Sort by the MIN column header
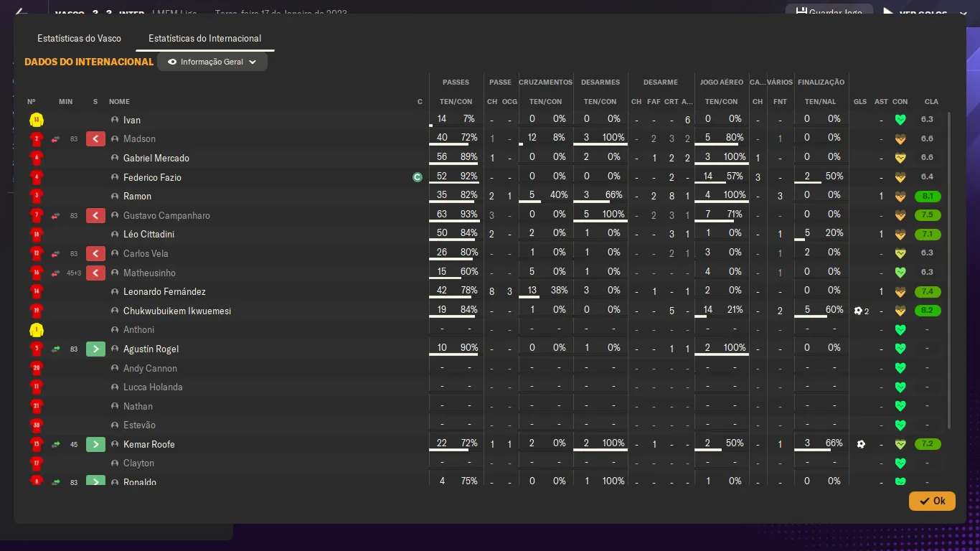The height and width of the screenshot is (551, 980). click(66, 101)
